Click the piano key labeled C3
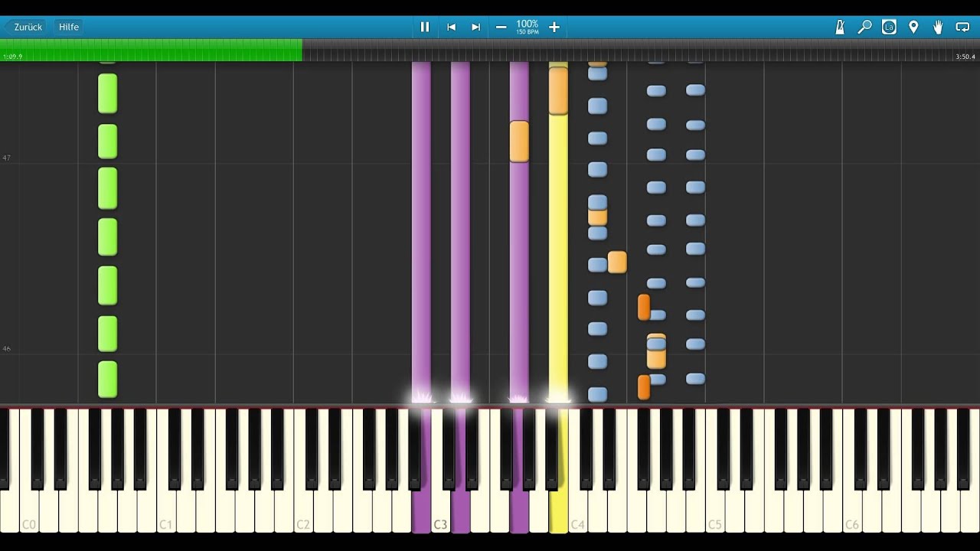Image resolution: width=980 pixels, height=551 pixels. (x=441, y=471)
